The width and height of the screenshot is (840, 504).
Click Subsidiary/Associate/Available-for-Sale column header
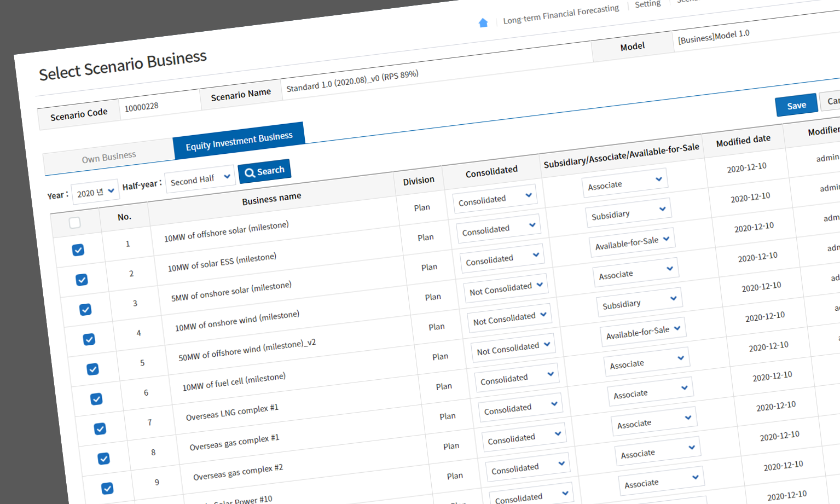tap(621, 156)
